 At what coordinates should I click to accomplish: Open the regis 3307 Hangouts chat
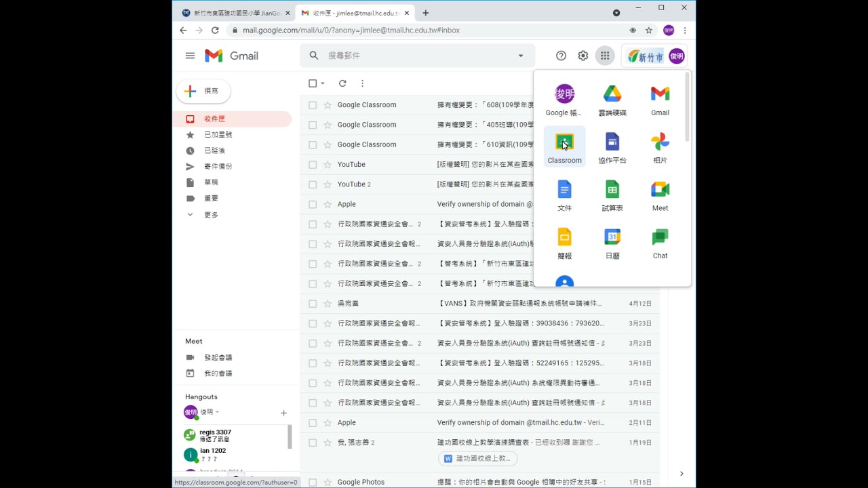coord(235,435)
